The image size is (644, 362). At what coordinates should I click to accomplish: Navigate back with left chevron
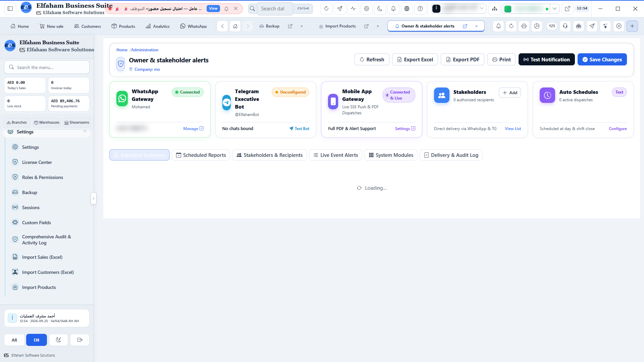(222, 26)
